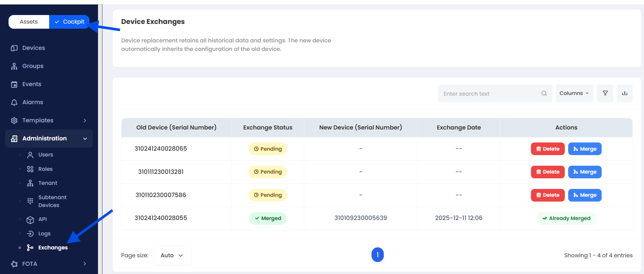Open Logs under Administration
This screenshot has width=644, height=274.
pos(44,234)
